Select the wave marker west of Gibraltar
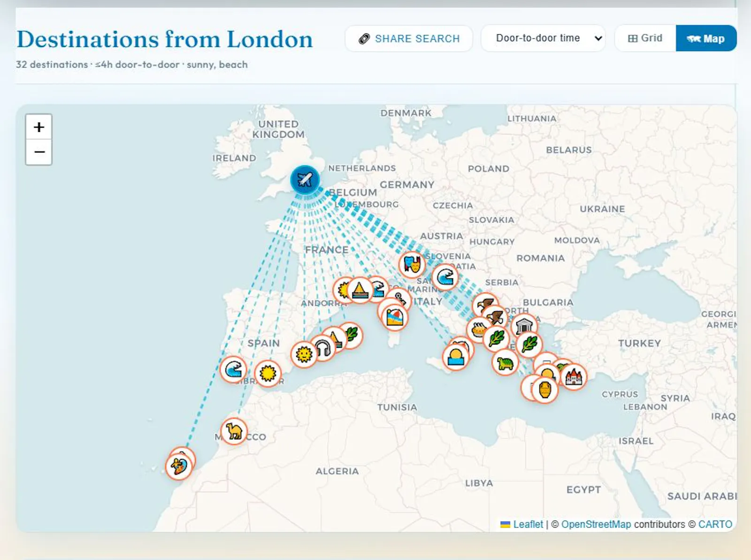Viewport: 751px width, 560px height. pyautogui.click(x=233, y=369)
